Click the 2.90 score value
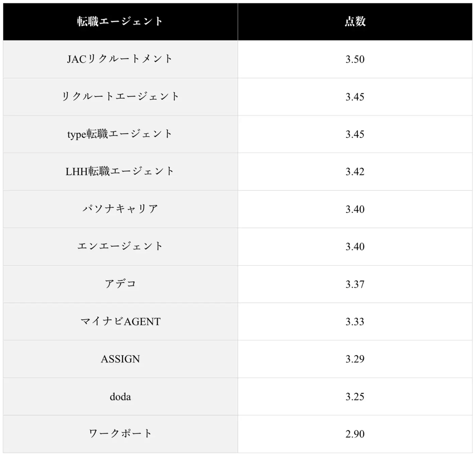 point(355,434)
